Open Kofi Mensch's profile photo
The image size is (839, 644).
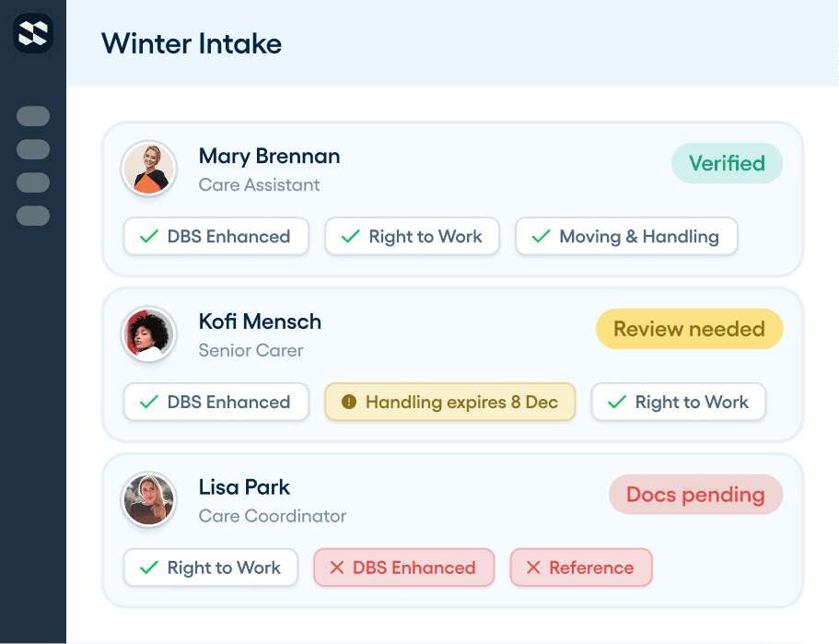click(149, 334)
